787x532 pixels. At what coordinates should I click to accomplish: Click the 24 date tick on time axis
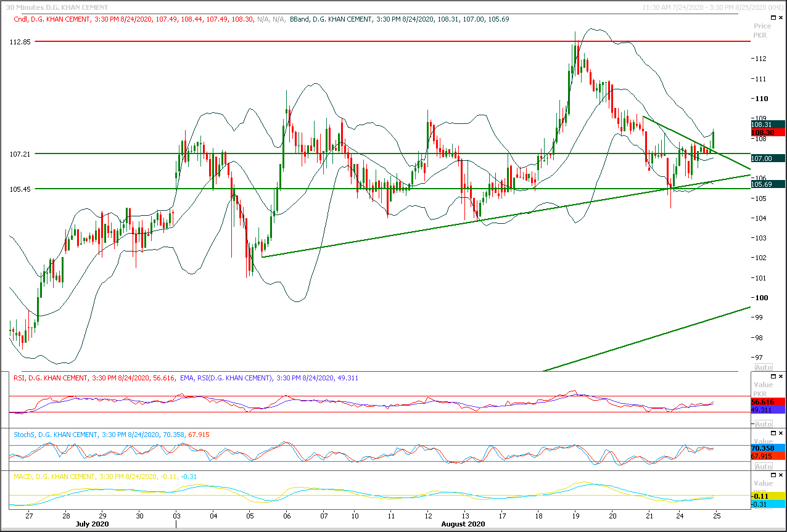[x=679, y=515]
